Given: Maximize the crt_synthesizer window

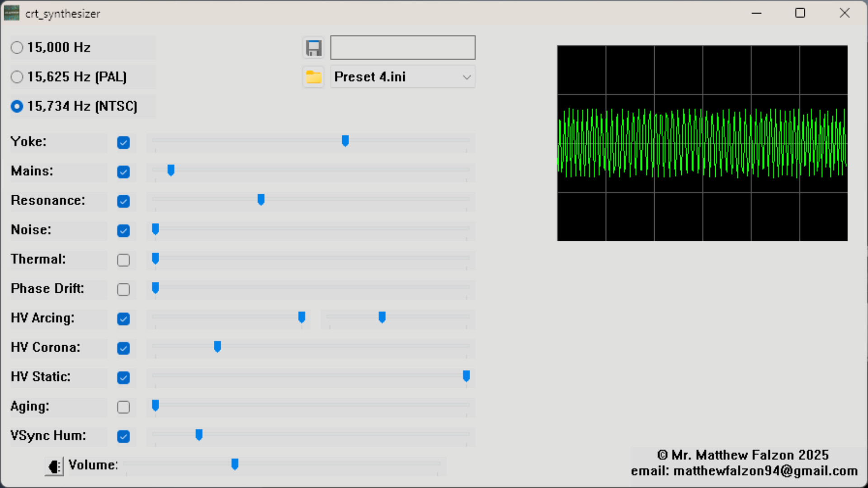Looking at the screenshot, I should [x=800, y=13].
